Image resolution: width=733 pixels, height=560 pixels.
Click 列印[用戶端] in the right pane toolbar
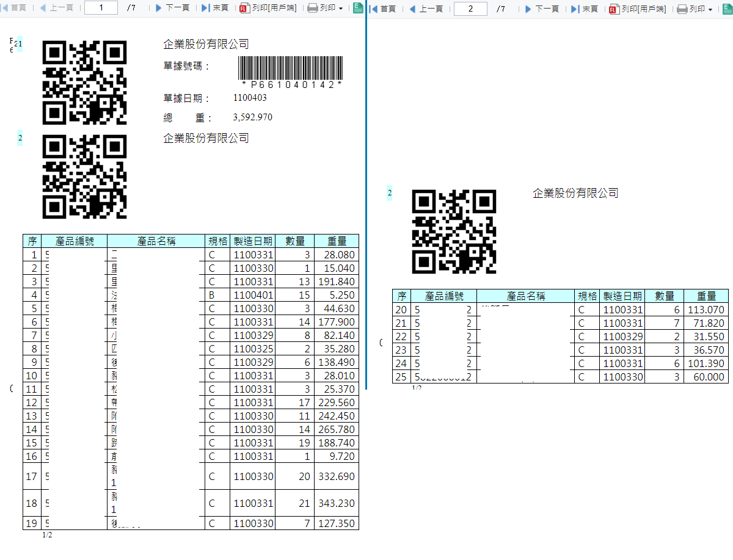tap(638, 9)
